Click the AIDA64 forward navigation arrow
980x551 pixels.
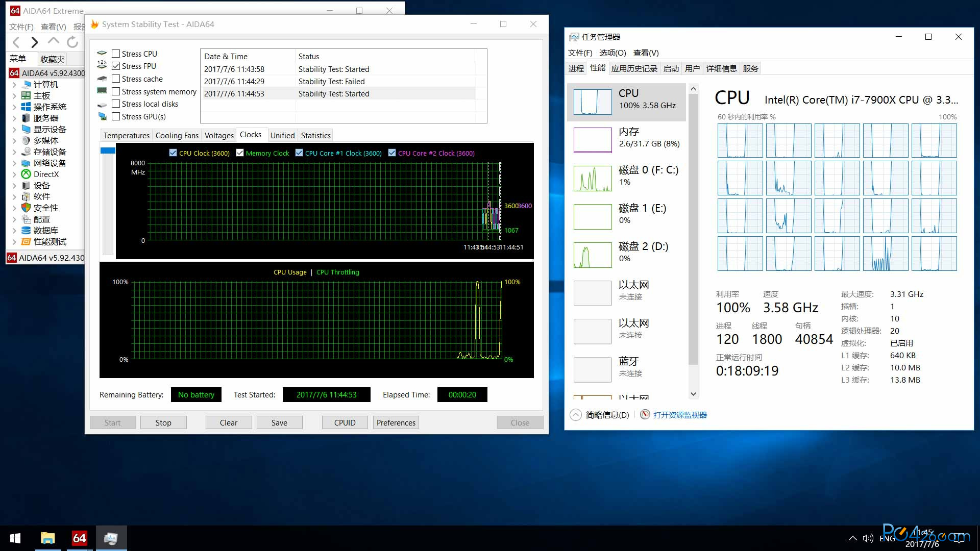click(x=35, y=42)
